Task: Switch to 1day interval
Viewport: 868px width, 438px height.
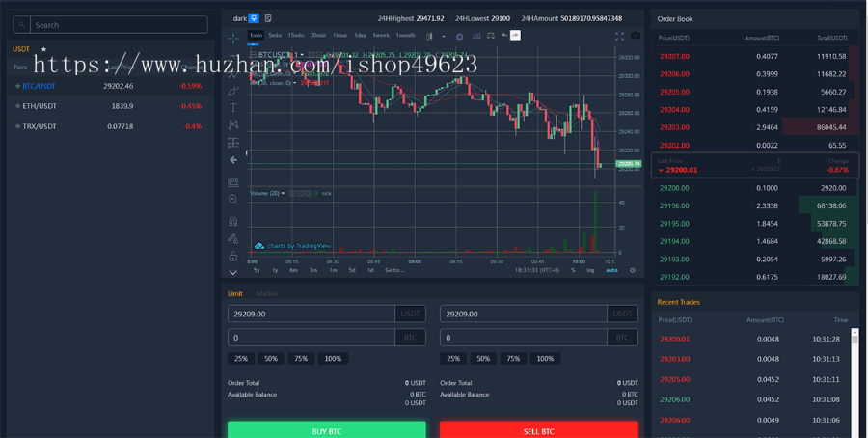Action: pyautogui.click(x=360, y=36)
